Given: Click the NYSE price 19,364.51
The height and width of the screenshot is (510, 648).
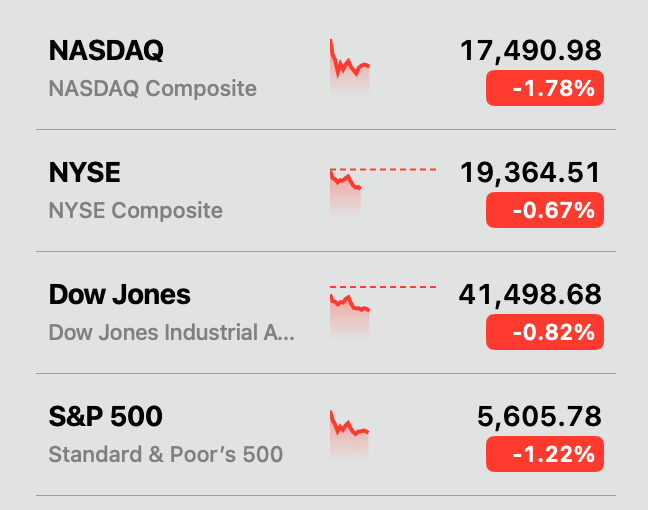Looking at the screenshot, I should pos(530,173).
